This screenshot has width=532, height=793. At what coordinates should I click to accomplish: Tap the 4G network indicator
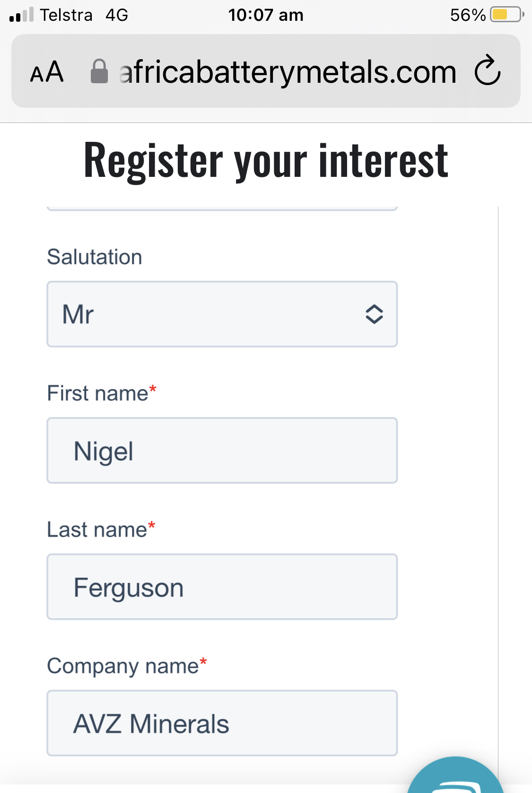[117, 15]
